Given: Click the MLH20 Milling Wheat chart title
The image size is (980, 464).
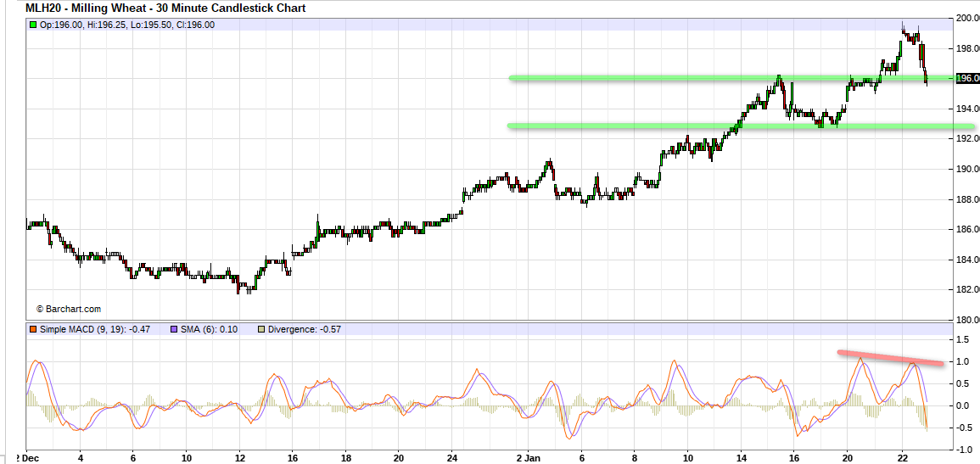Looking at the screenshot, I should coord(165,8).
